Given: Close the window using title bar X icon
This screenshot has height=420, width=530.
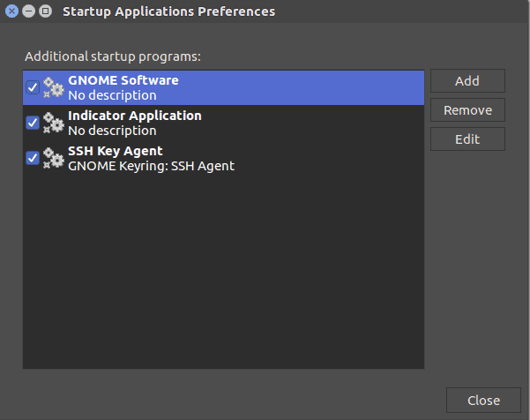Looking at the screenshot, I should (11, 11).
